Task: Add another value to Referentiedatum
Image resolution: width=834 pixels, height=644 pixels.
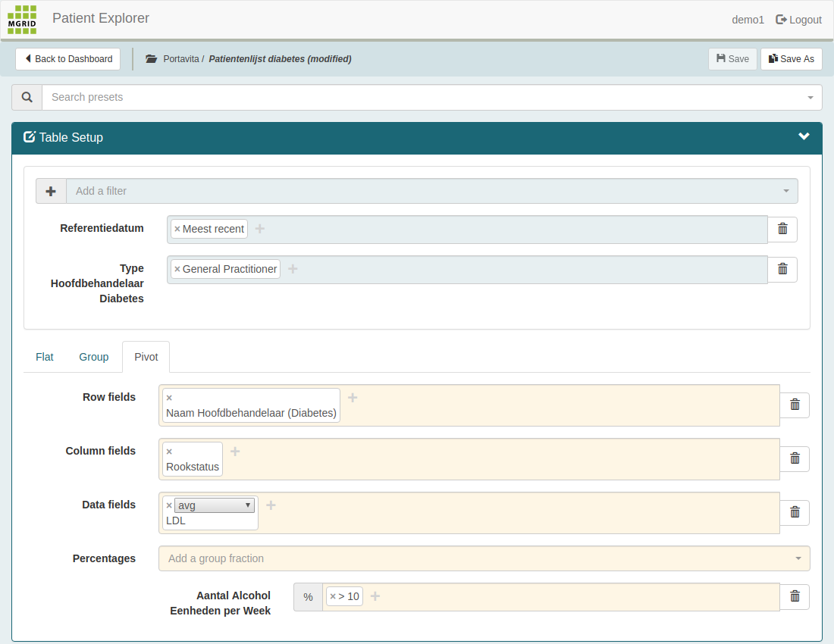Action: pyautogui.click(x=259, y=229)
